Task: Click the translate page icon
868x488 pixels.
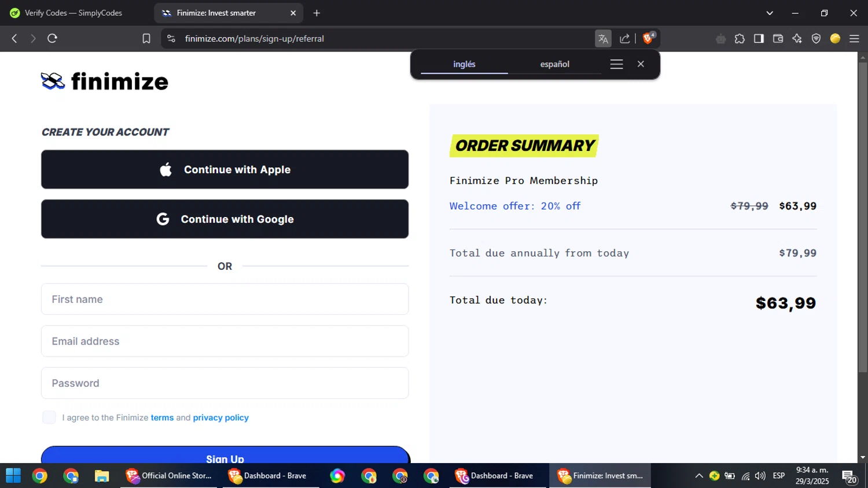Action: coord(603,39)
